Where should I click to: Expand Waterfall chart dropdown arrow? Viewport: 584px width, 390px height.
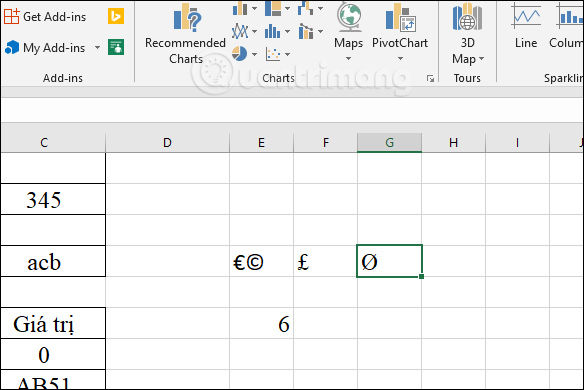[x=320, y=8]
